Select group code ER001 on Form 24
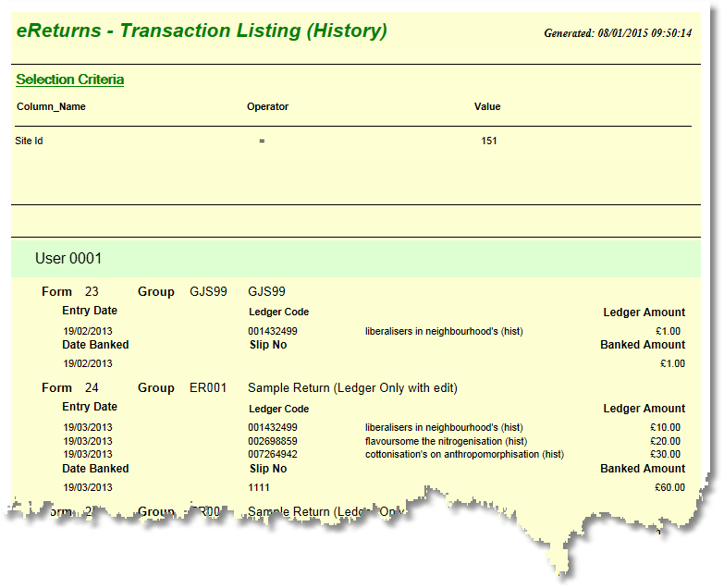This screenshot has height=588, width=724. pos(208,388)
